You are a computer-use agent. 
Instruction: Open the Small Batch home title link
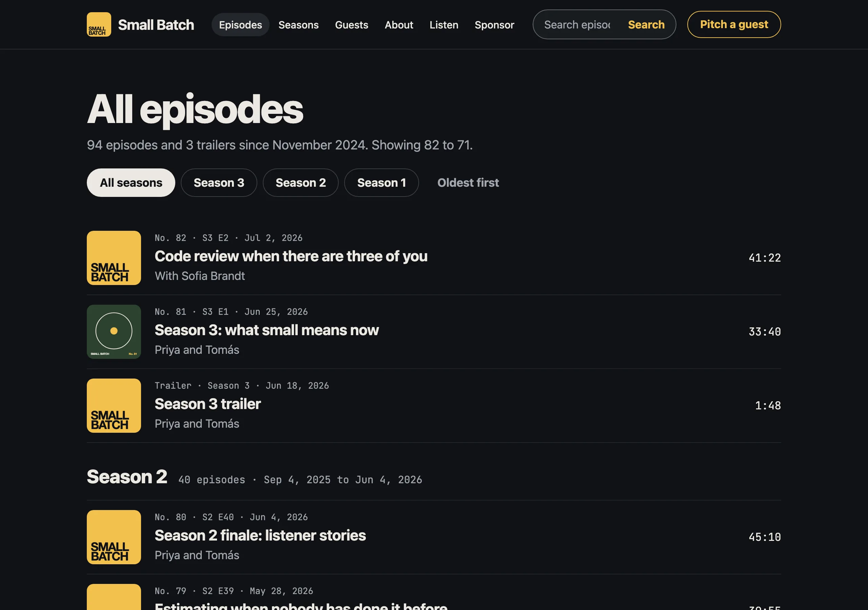(x=156, y=24)
